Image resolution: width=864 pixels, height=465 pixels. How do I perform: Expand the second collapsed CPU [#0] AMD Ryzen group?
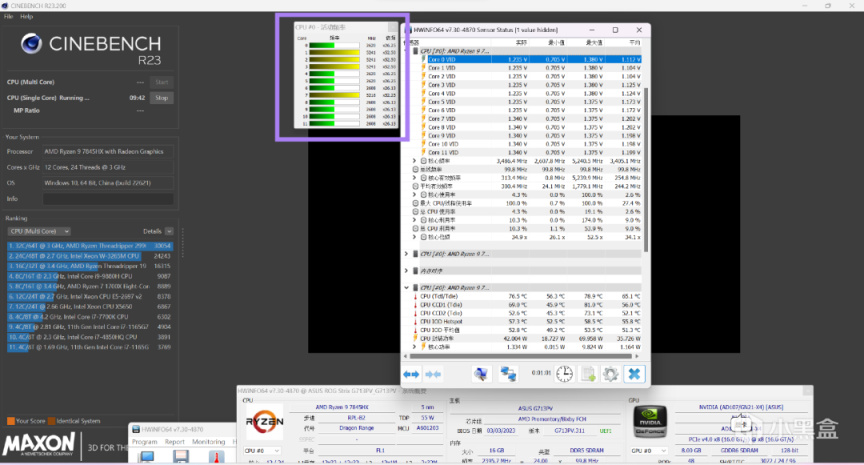coord(407,254)
